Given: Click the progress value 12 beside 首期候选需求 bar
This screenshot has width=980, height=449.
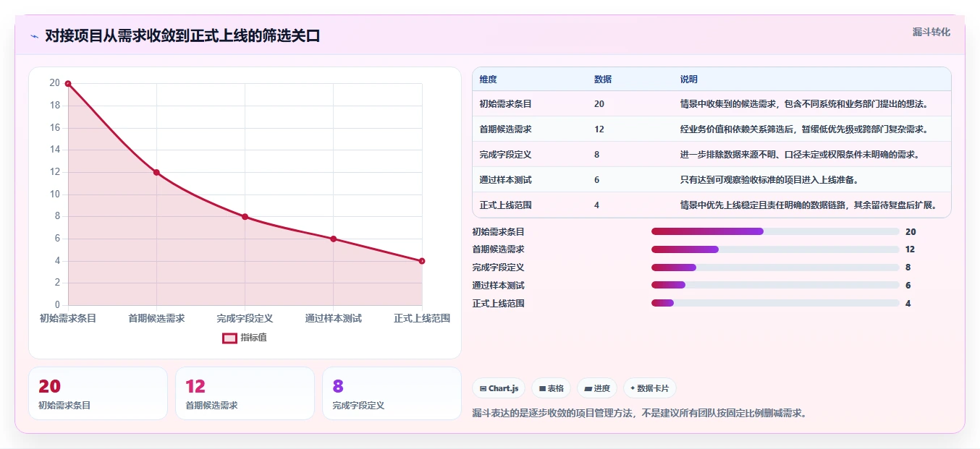Looking at the screenshot, I should pos(911,249).
